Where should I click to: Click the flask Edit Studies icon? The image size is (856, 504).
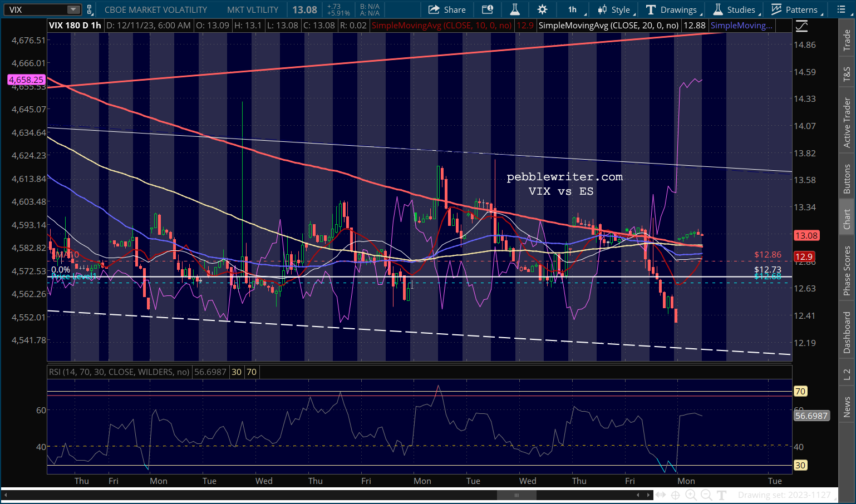coord(515,9)
